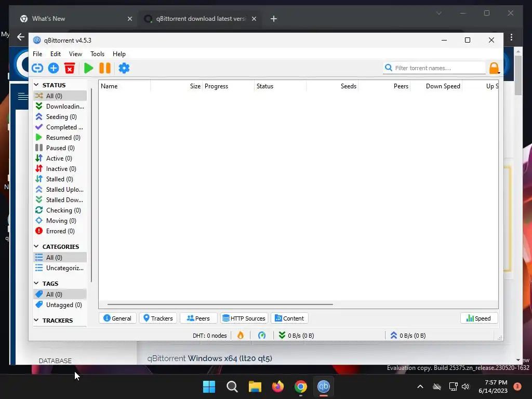Viewport: 532px width, 399px height.
Task: Click the taskbar Search icon
Action: pyautogui.click(x=232, y=387)
